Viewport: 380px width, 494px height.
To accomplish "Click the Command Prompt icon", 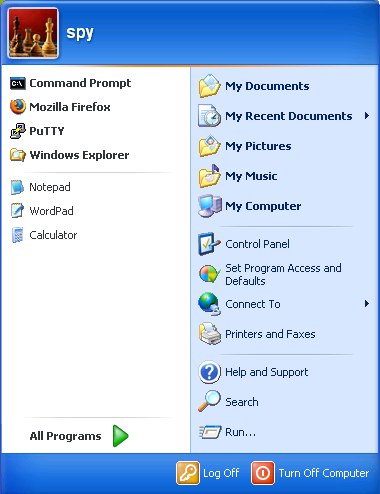I will tap(18, 83).
